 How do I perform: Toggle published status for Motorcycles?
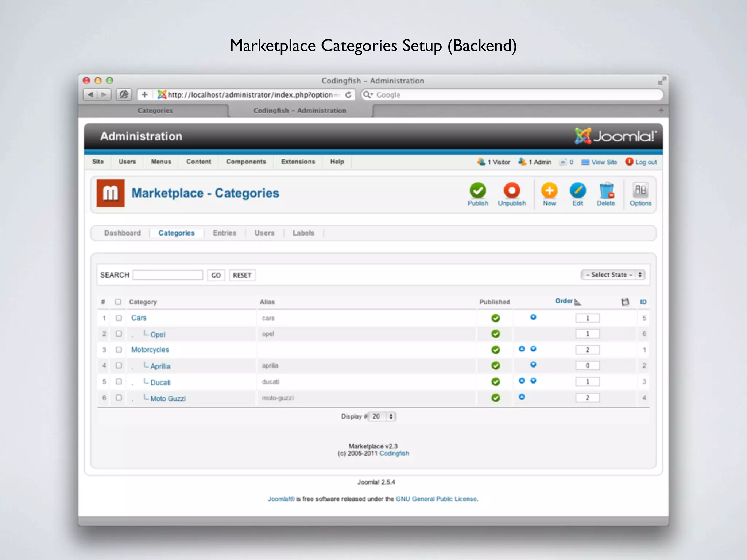[495, 350]
